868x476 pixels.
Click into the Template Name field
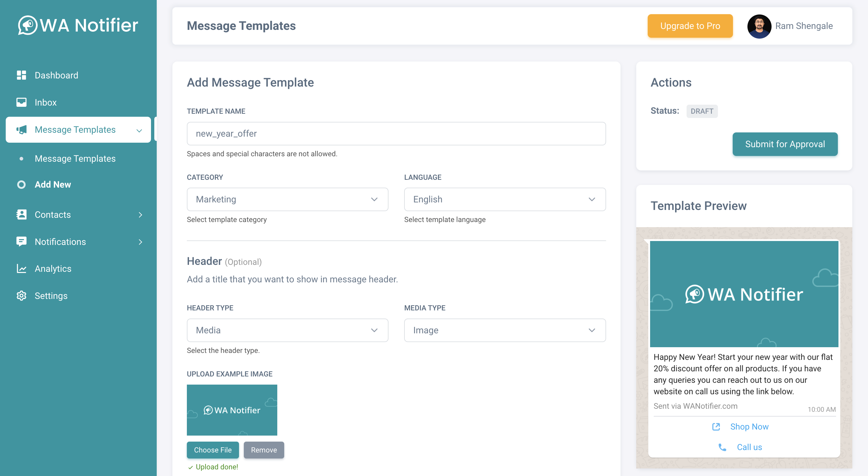click(396, 134)
